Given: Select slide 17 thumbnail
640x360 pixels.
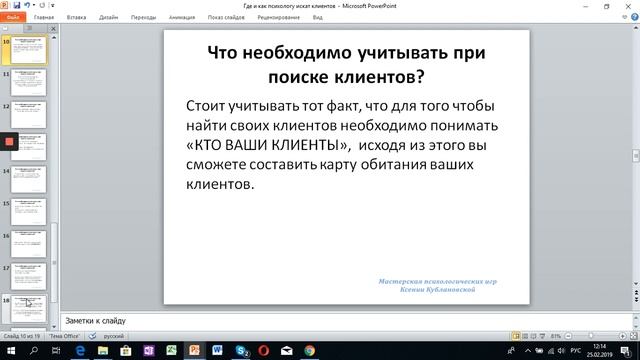Looking at the screenshot, I should coord(29,276).
